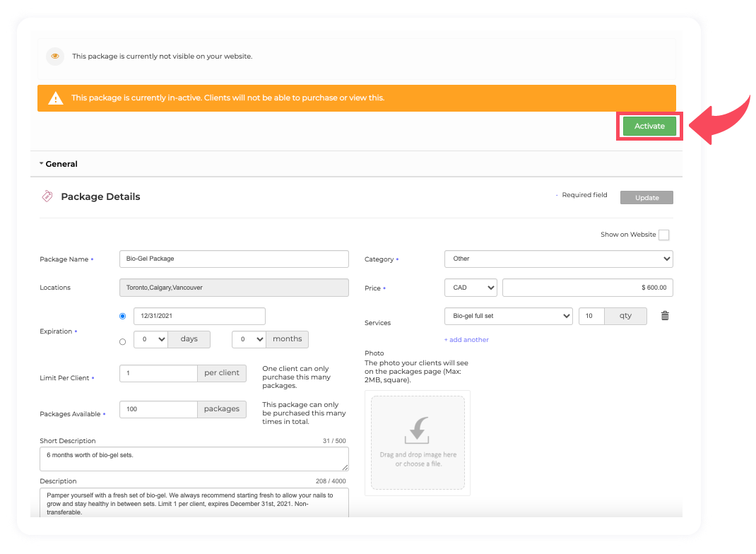Click the package tag icon
Viewport: 756px width, 554px height.
(47, 196)
